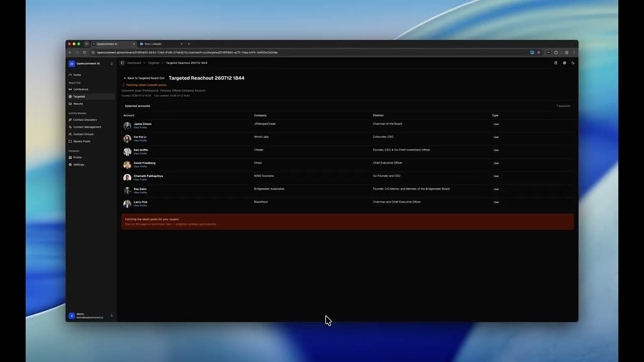Close the LinkedIn tab
The width and height of the screenshot is (644, 362).
[182, 44]
